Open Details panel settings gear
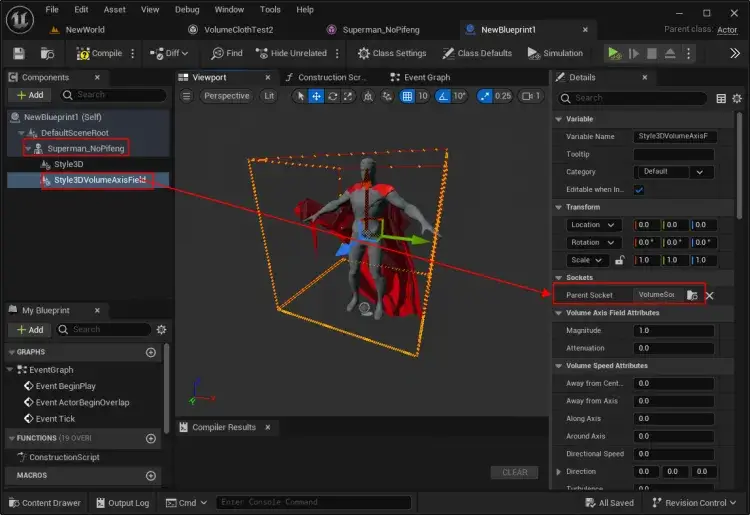Image resolution: width=750 pixels, height=515 pixels. click(738, 98)
